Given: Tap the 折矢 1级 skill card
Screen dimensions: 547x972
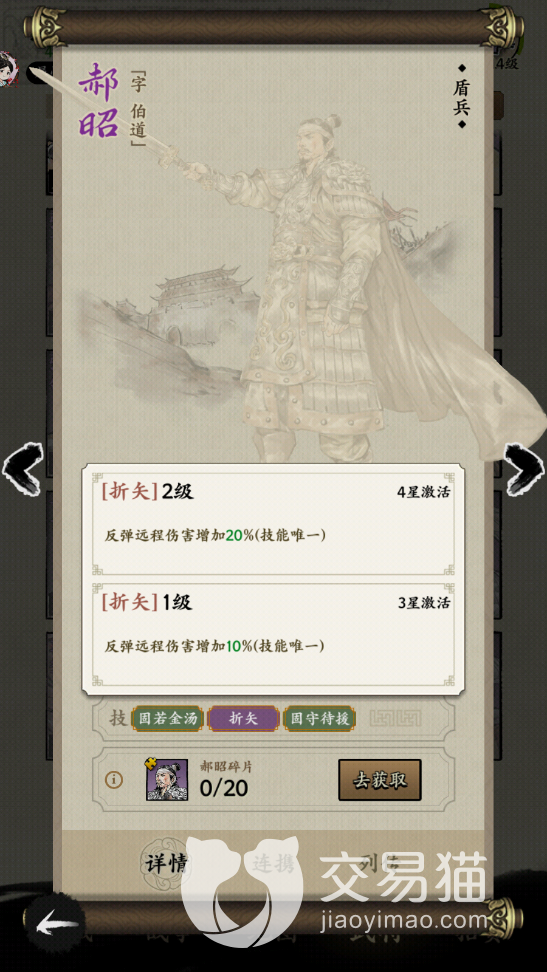Looking at the screenshot, I should (273, 635).
